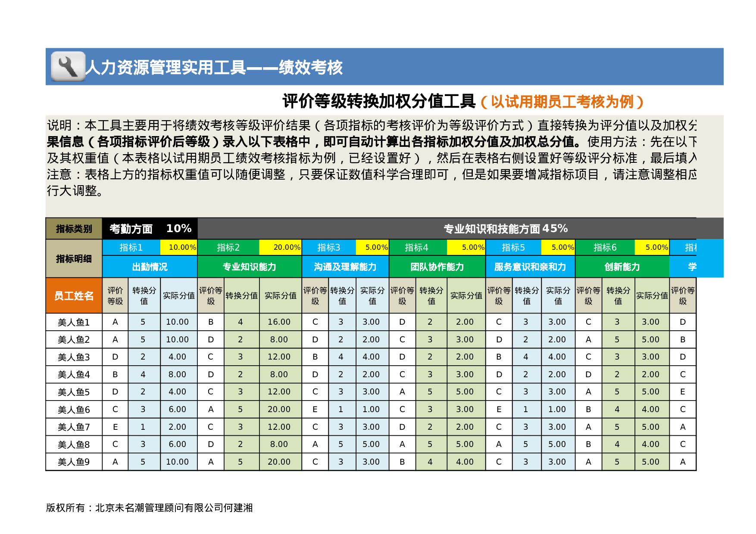Screen dimensions: 756x534
Task: Click the 团队协作能力 header cell
Action: pyautogui.click(x=437, y=267)
